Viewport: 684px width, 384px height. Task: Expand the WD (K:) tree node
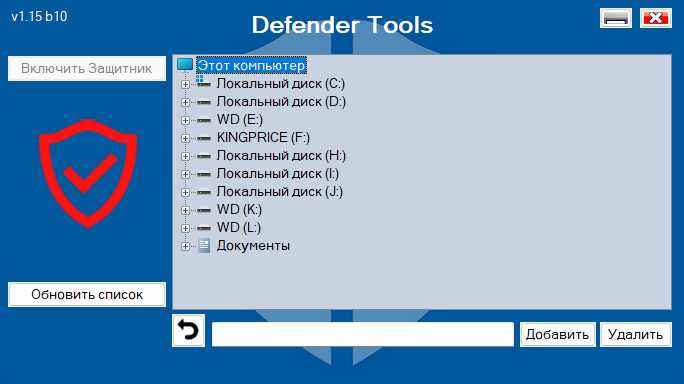point(185,210)
